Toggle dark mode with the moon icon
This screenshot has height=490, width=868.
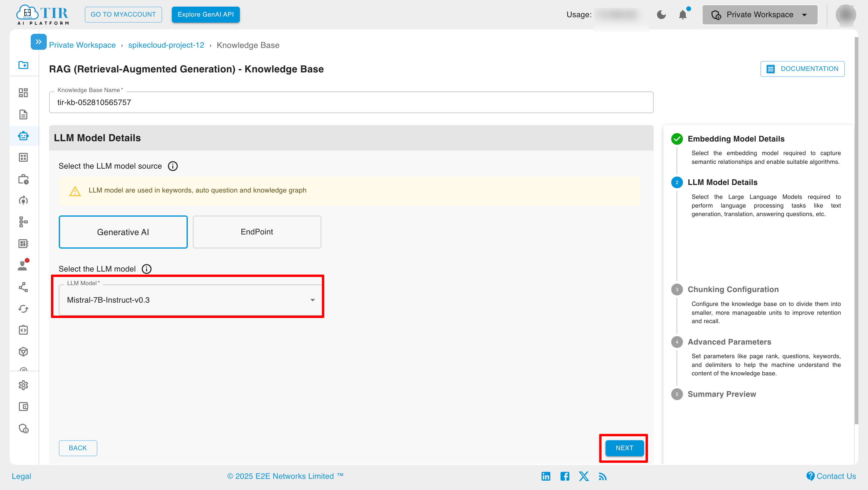click(661, 14)
